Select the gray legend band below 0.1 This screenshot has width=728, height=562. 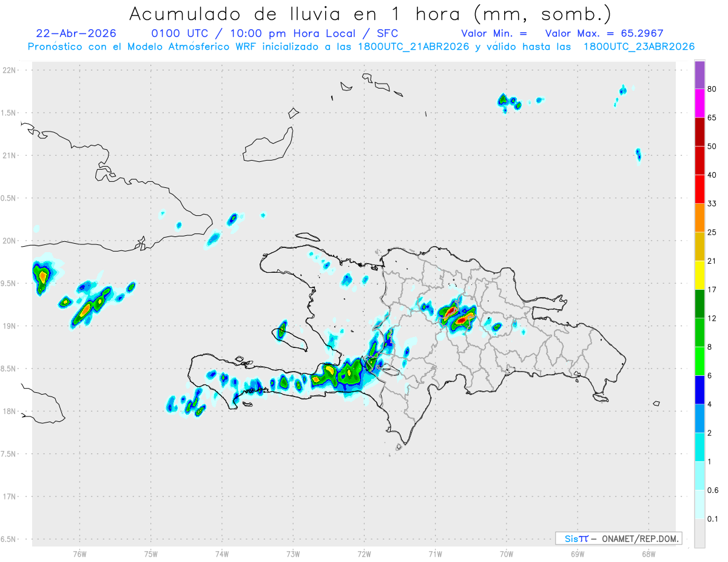699,534
